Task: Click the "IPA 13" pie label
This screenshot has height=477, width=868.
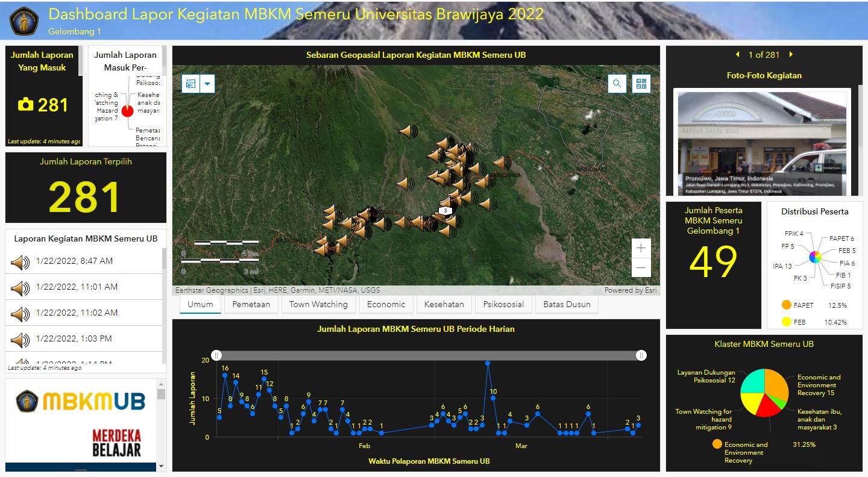Action: (x=782, y=266)
